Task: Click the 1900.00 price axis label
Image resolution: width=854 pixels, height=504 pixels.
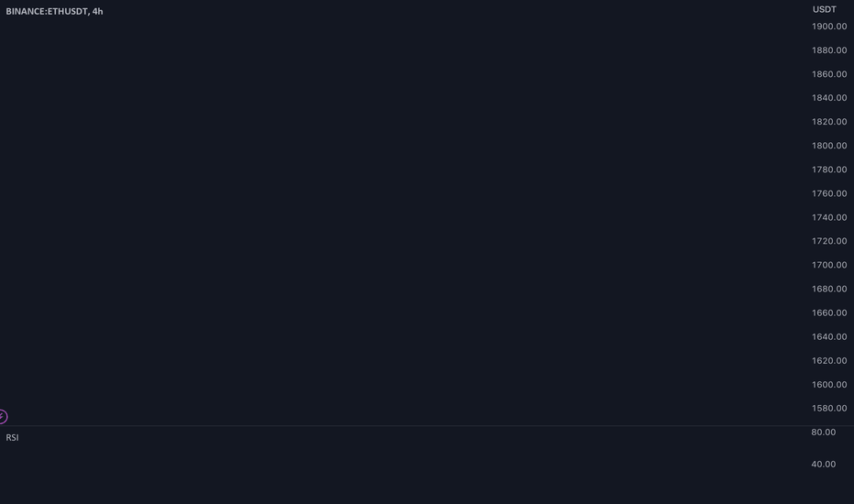Action: [829, 27]
